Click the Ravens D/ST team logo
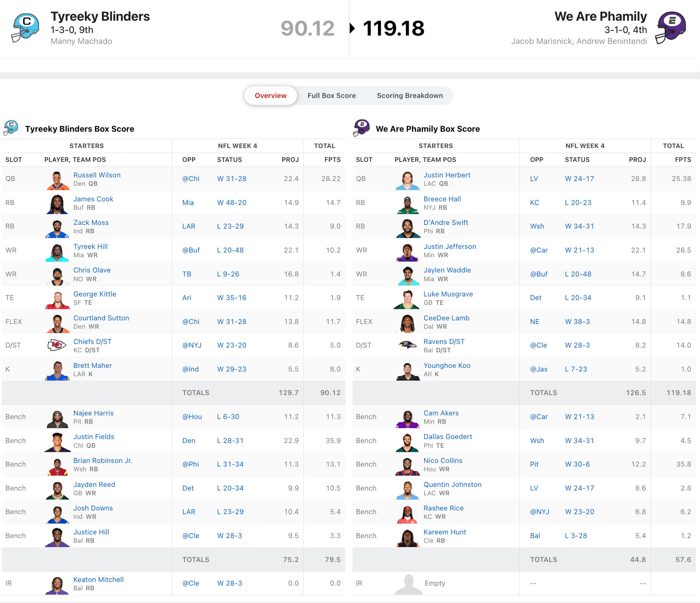Image resolution: width=700 pixels, height=603 pixels. click(407, 345)
